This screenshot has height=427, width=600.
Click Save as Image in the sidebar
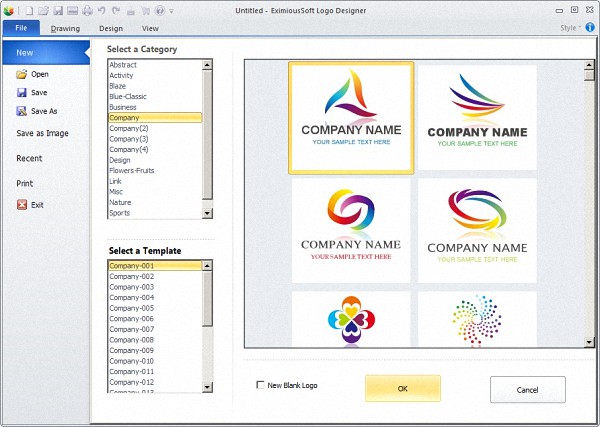click(x=42, y=133)
